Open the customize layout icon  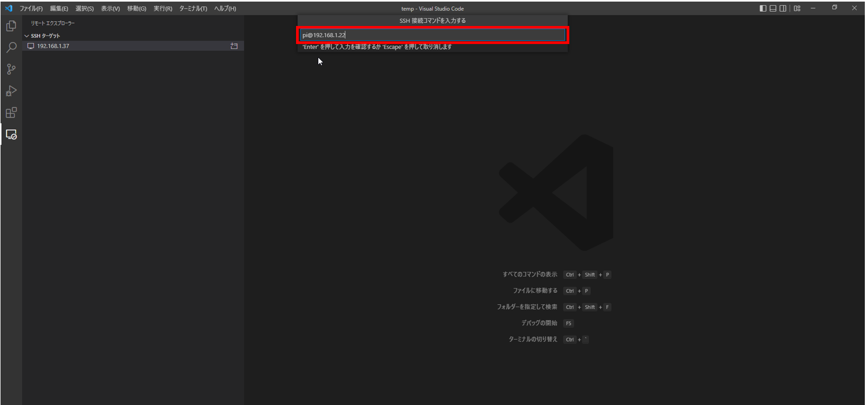tap(797, 8)
